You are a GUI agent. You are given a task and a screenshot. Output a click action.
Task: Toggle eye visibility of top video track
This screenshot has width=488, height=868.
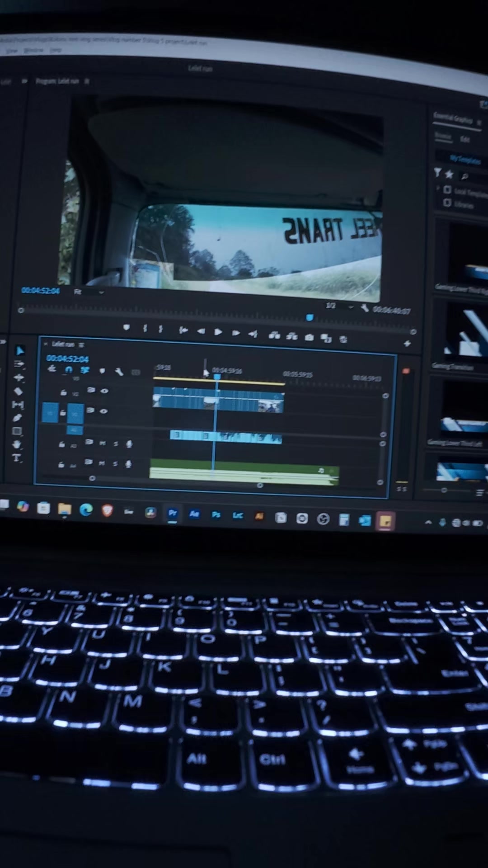[104, 391]
